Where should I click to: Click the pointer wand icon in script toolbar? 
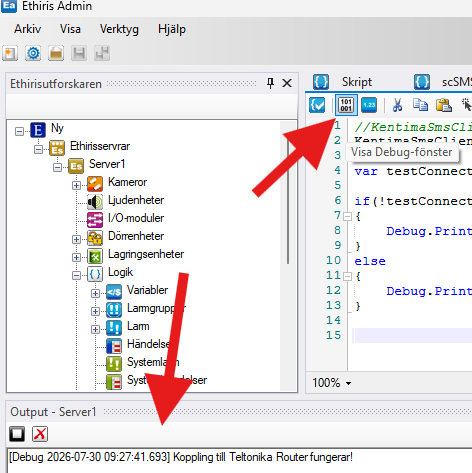click(x=467, y=105)
